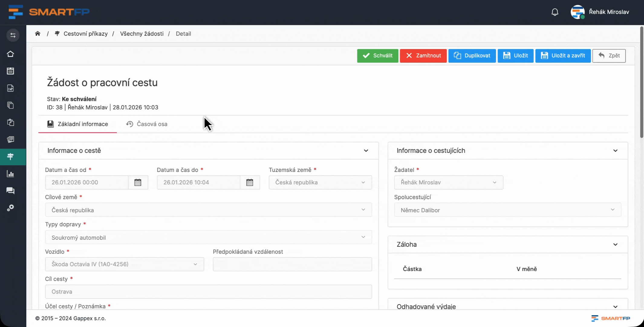
Task: Toggle sidebar collapse arrows icon
Action: point(13,35)
